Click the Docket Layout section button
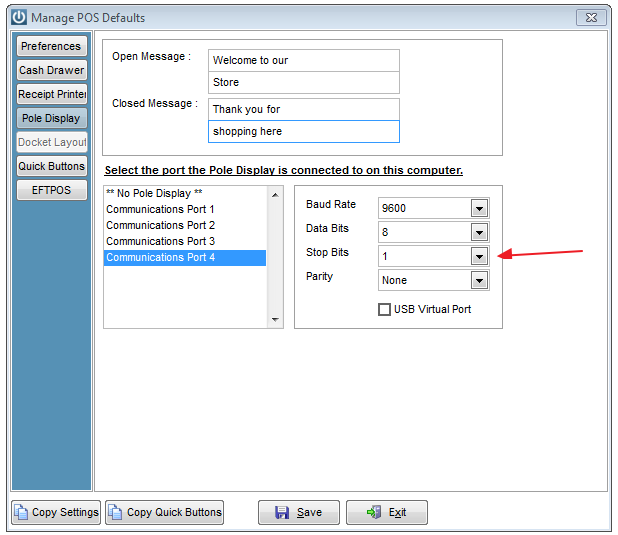The width and height of the screenshot is (618, 535). (x=52, y=142)
